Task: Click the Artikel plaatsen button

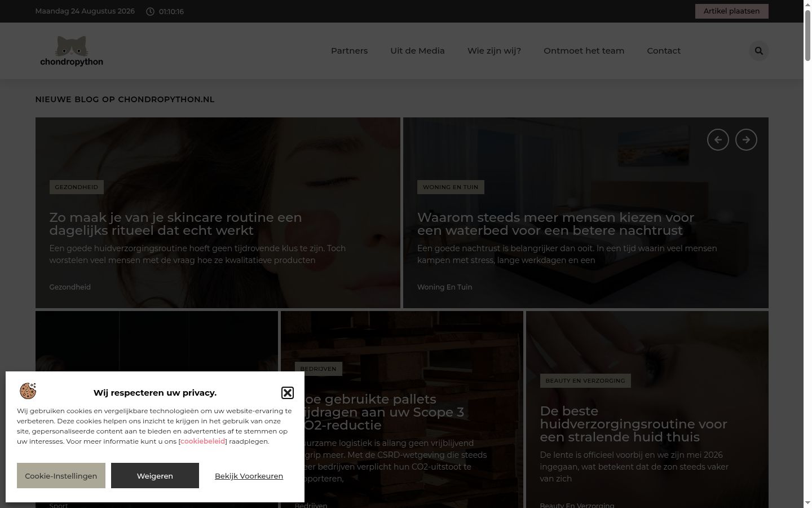Action: click(731, 11)
